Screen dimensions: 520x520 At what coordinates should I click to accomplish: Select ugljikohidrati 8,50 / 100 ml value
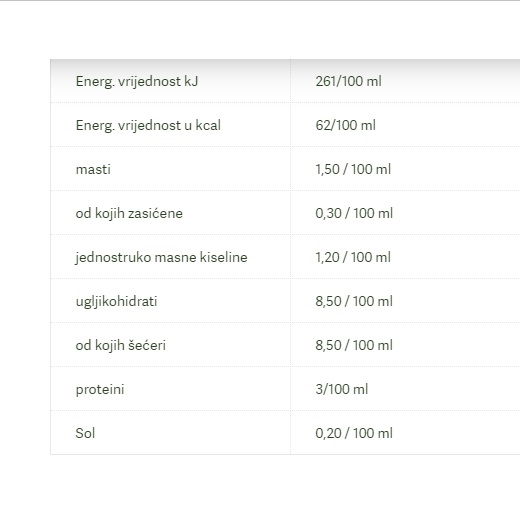(354, 301)
